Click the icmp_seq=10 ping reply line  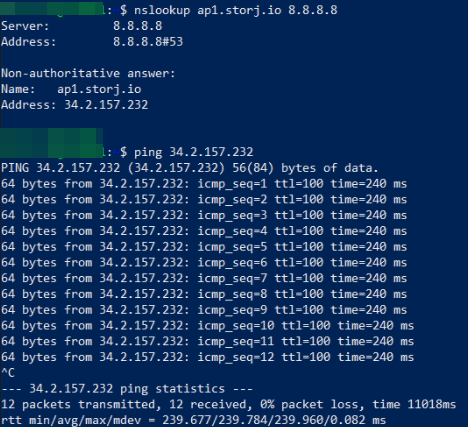[207, 325]
